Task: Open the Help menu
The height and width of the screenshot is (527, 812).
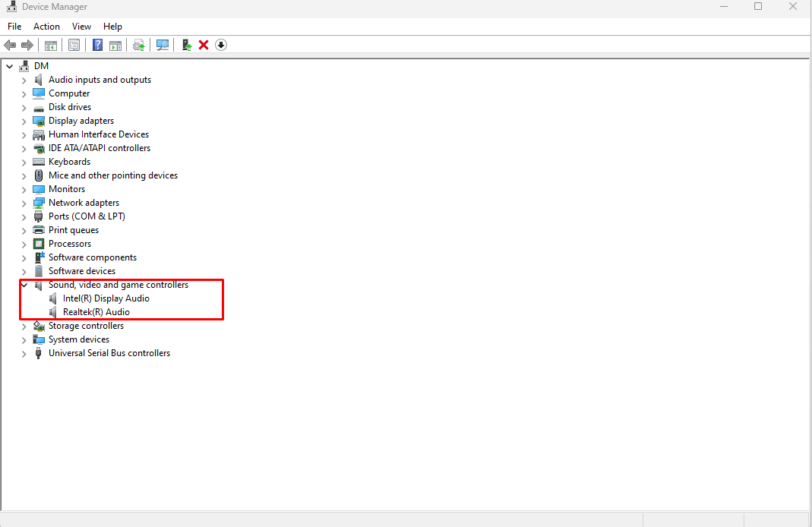Action: coord(112,27)
